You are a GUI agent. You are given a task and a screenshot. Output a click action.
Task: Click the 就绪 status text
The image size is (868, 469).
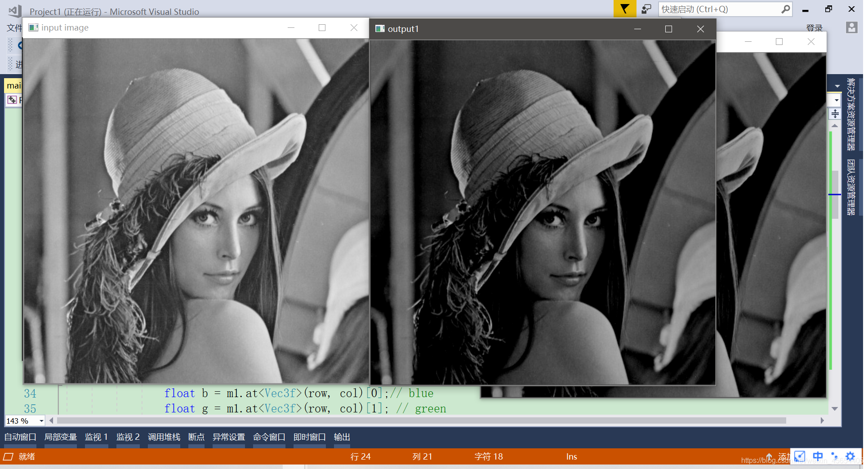(x=27, y=457)
